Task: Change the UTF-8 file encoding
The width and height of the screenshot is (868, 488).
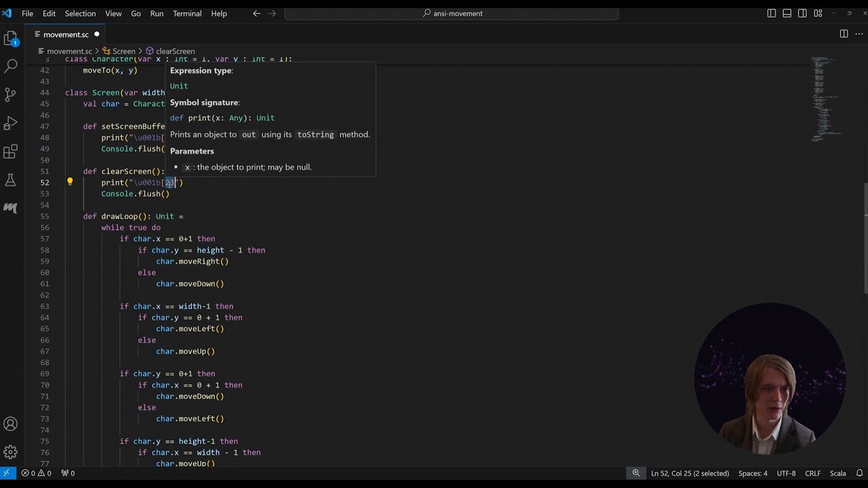Action: pos(786,473)
